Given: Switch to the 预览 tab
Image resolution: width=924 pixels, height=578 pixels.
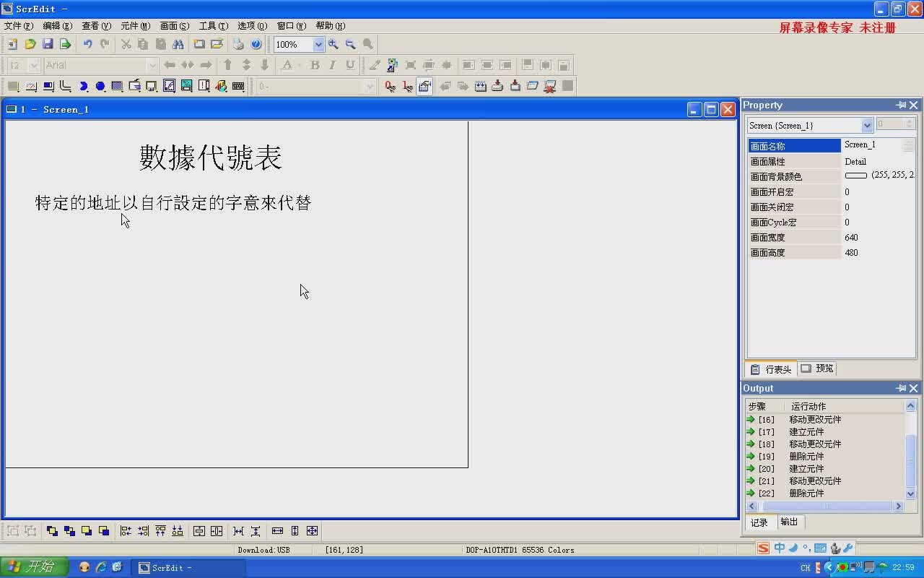Looking at the screenshot, I should [x=817, y=368].
